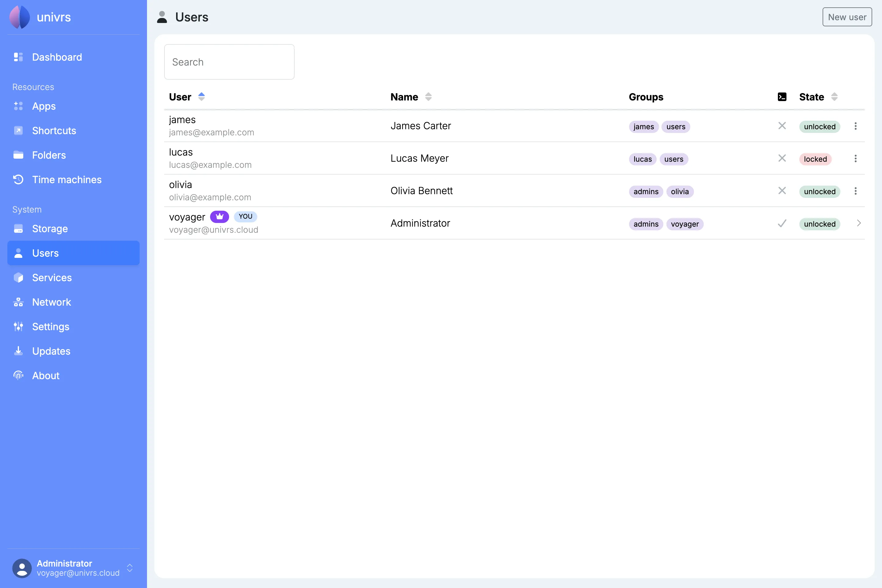Open Updates section
Image resolution: width=882 pixels, height=588 pixels.
[x=73, y=351]
